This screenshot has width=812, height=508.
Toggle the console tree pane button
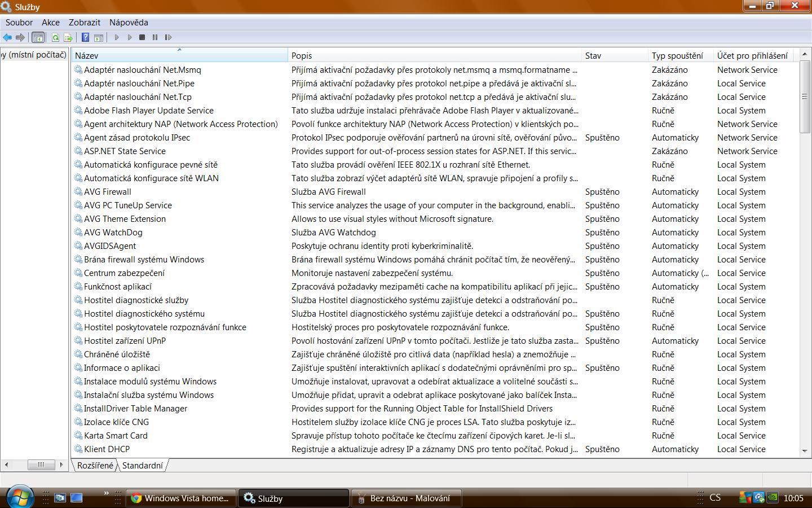point(38,37)
